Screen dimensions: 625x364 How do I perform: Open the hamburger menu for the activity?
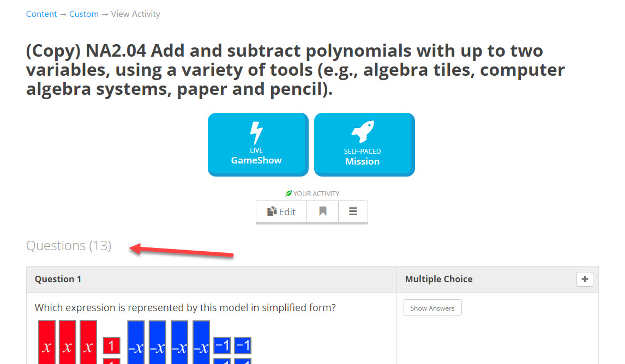coord(353,211)
